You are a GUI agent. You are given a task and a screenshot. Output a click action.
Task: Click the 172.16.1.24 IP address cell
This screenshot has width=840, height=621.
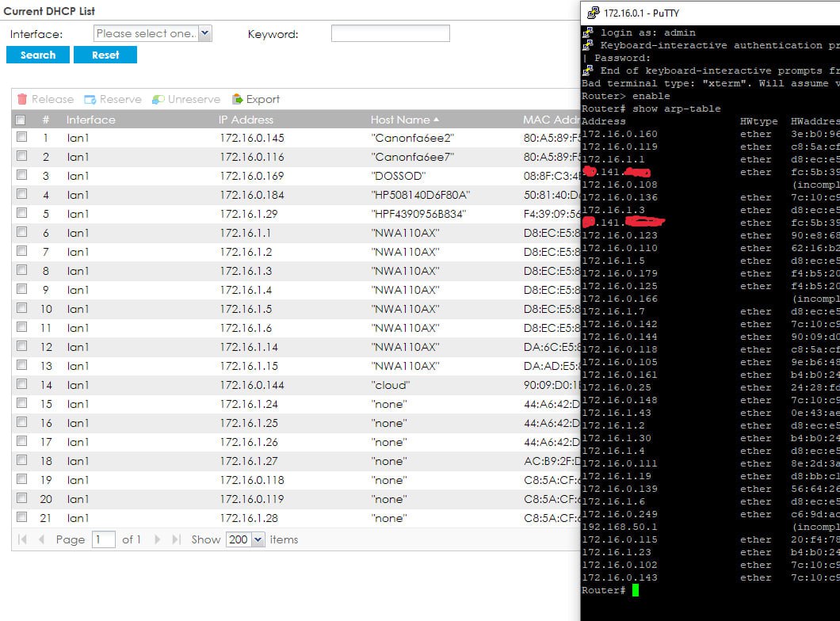click(249, 404)
